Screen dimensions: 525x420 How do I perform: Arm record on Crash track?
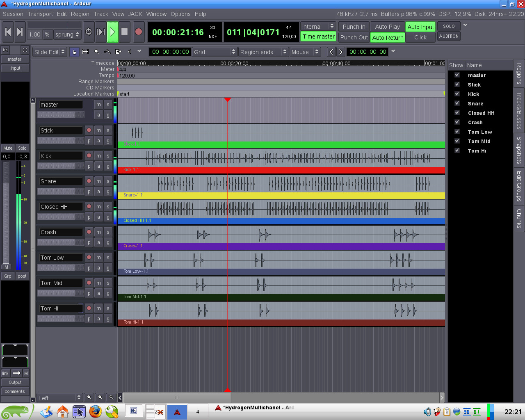pyautogui.click(x=89, y=232)
